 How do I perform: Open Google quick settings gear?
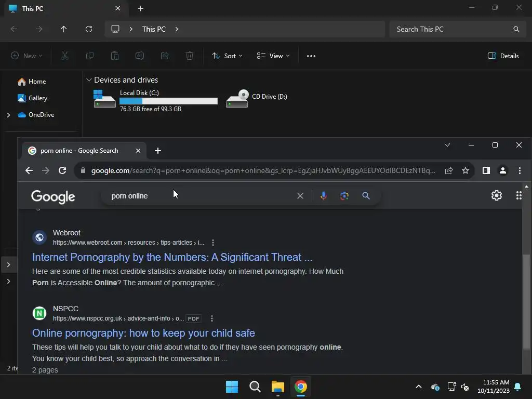(x=496, y=195)
